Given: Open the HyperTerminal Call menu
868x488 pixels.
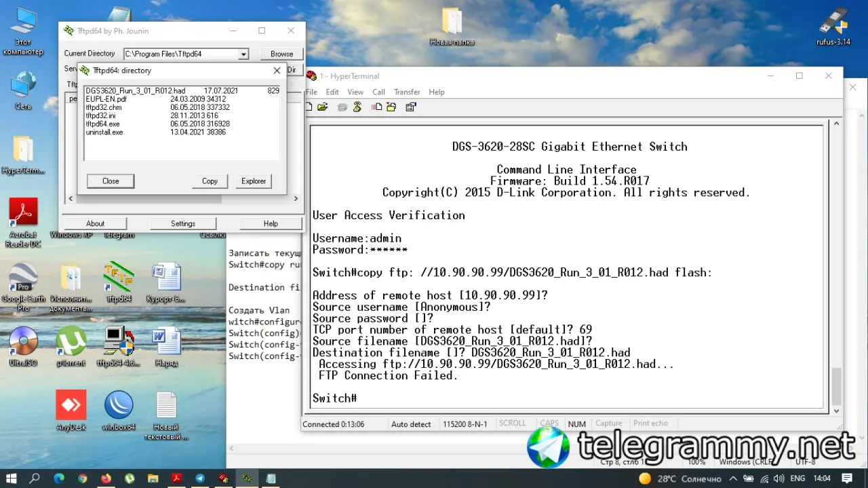Looking at the screenshot, I should tap(378, 92).
